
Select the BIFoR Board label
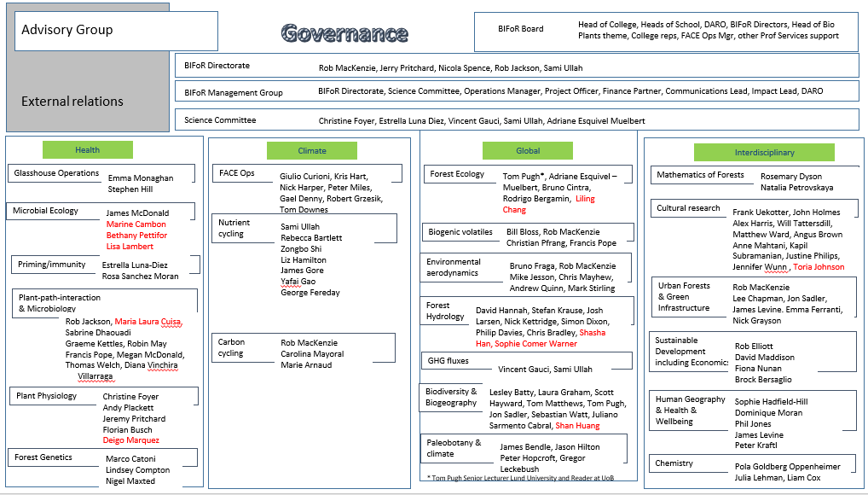[x=520, y=29]
